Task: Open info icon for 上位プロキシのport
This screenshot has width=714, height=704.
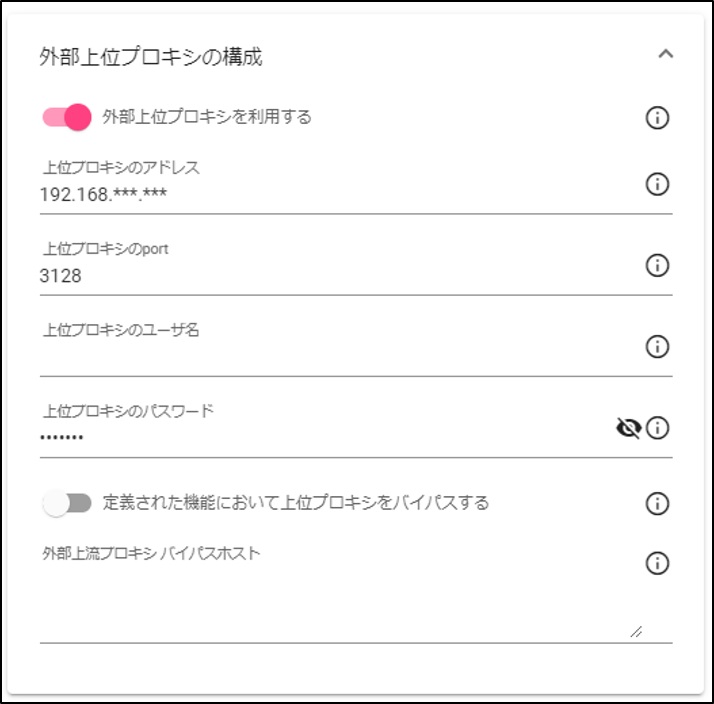Action: click(x=657, y=265)
